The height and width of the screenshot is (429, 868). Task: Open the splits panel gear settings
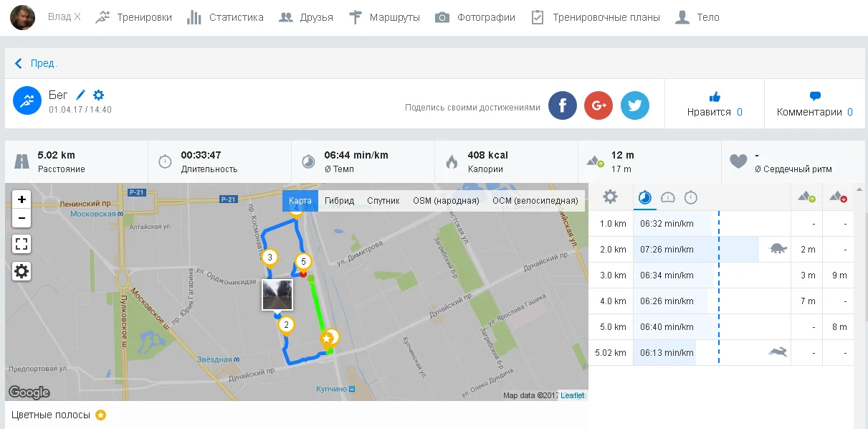(x=611, y=197)
